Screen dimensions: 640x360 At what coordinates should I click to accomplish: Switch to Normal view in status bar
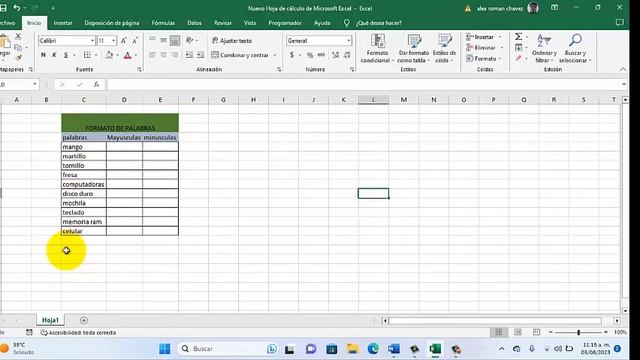[499, 332]
